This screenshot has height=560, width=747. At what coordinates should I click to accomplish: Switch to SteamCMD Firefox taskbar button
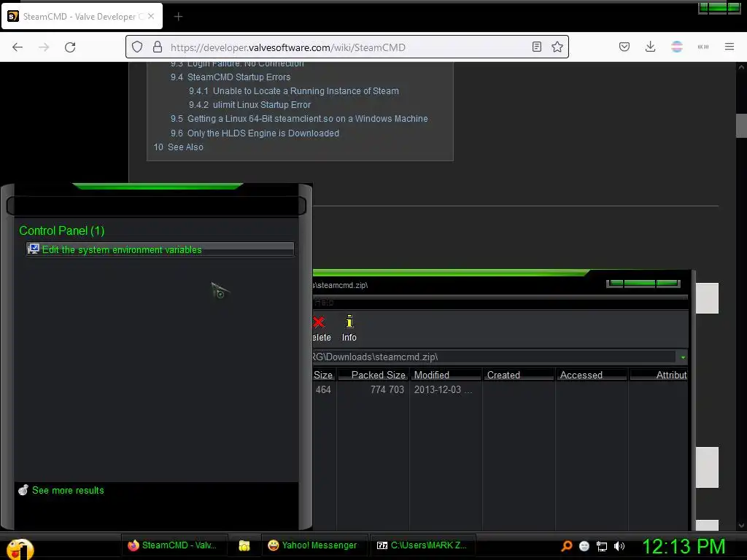point(174,545)
